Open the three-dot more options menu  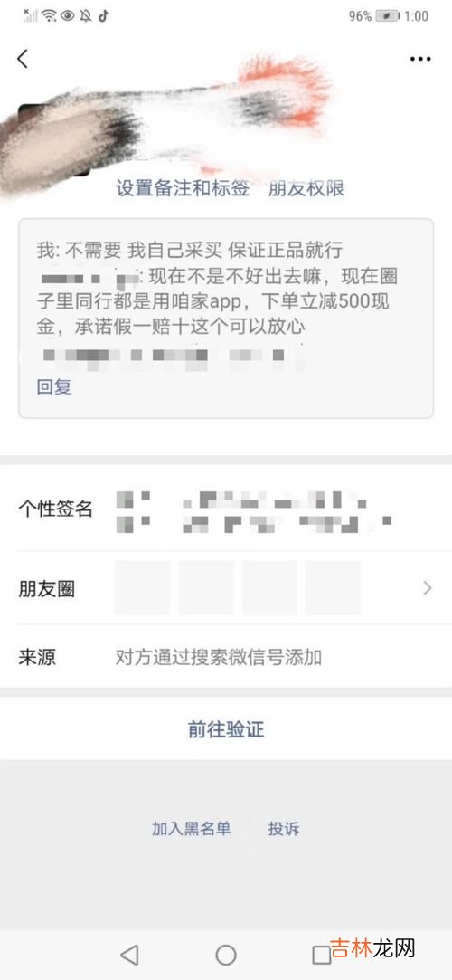(x=420, y=59)
